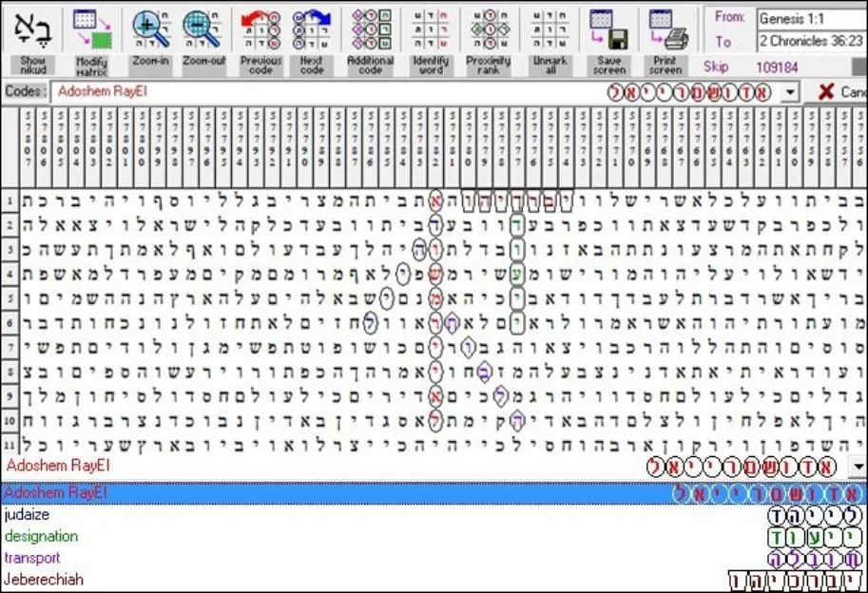
Task: Click the Zoom-in magnifier icon
Action: (x=151, y=29)
